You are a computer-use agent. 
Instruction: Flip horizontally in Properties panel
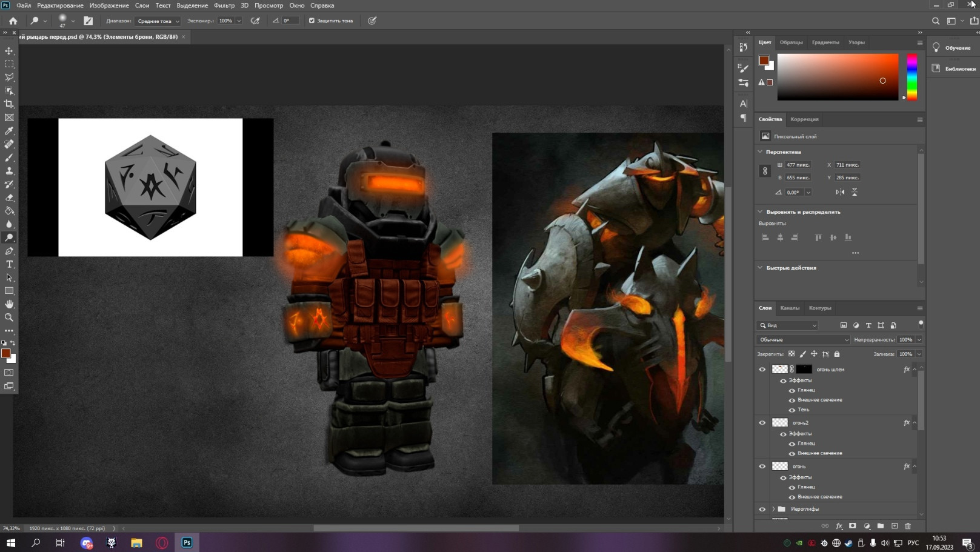(x=840, y=192)
